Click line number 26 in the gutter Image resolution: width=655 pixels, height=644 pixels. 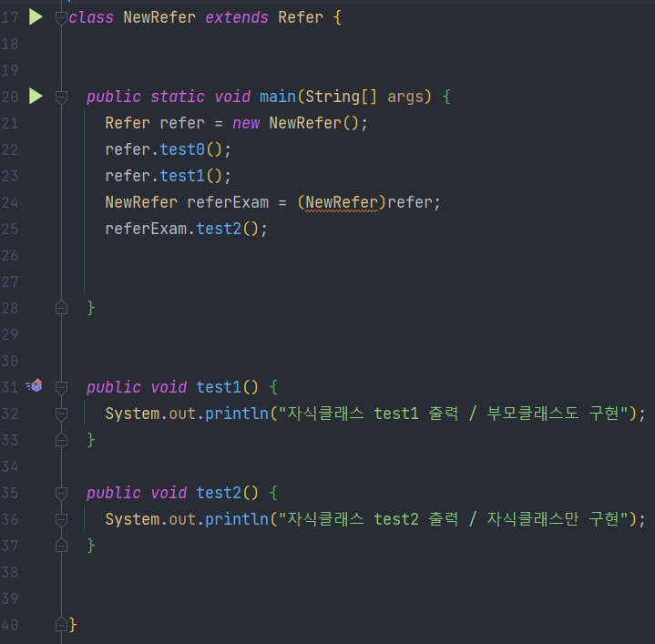pos(10,255)
